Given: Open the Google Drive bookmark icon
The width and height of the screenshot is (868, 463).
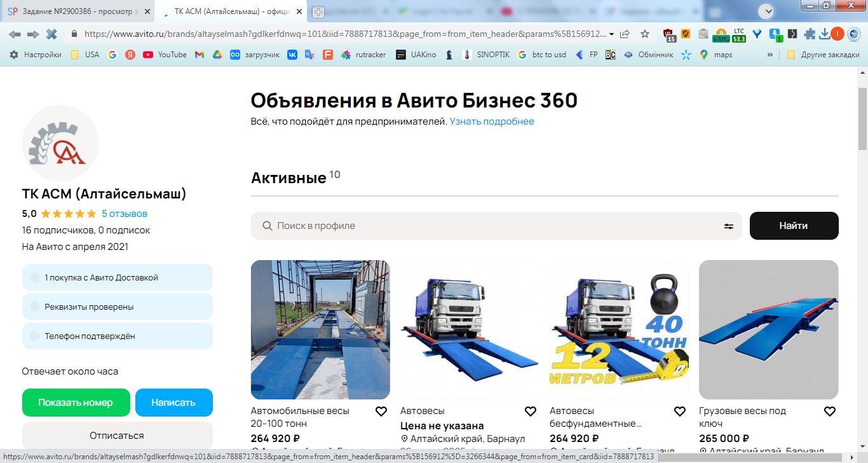Looking at the screenshot, I should pos(217,55).
